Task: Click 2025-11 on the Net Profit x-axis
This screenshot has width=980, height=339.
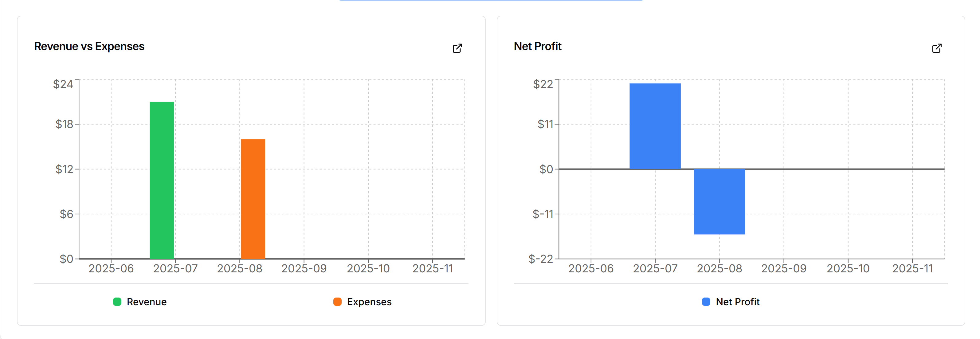Action: point(912,269)
